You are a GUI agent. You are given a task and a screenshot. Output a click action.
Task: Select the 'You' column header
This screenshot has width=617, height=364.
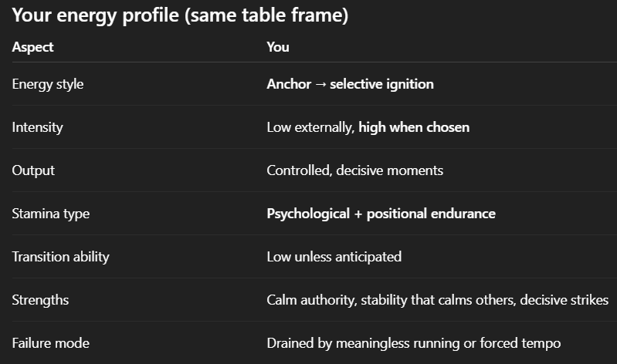click(x=278, y=47)
